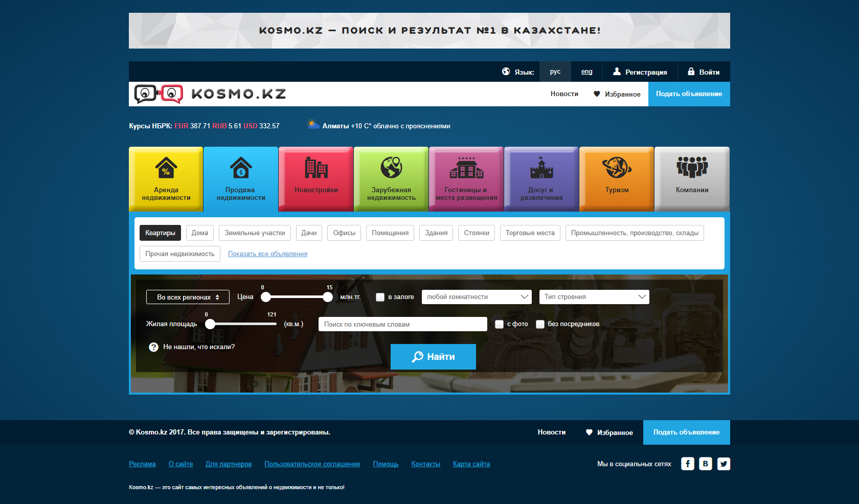Screen dimensions: 859x504
Task: Open the Зарубежная недвижимость globe tile
Action: [391, 179]
